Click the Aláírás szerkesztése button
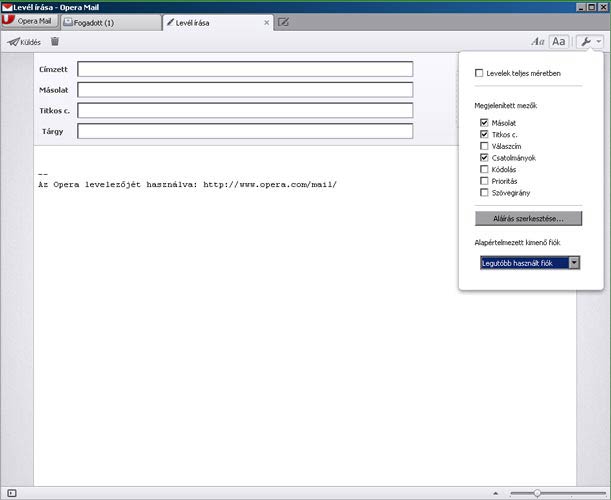Screen dimensions: 611x500 tap(528, 218)
